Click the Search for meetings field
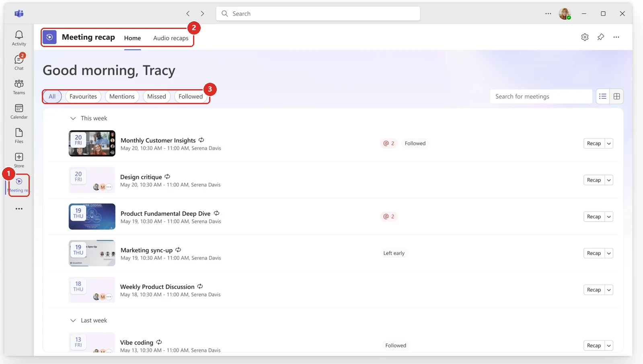This screenshot has width=643, height=364. point(541,96)
